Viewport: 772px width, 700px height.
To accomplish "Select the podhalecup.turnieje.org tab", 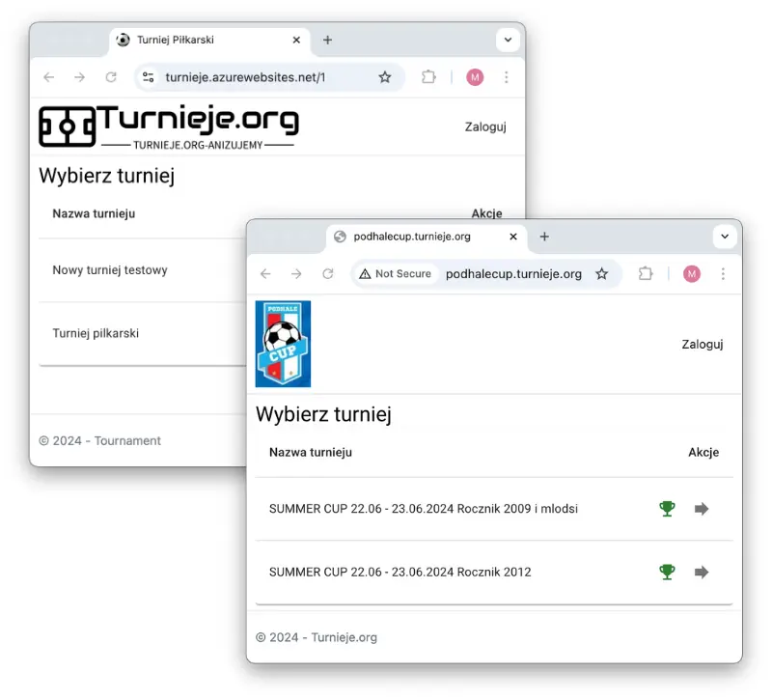I will click(x=427, y=238).
